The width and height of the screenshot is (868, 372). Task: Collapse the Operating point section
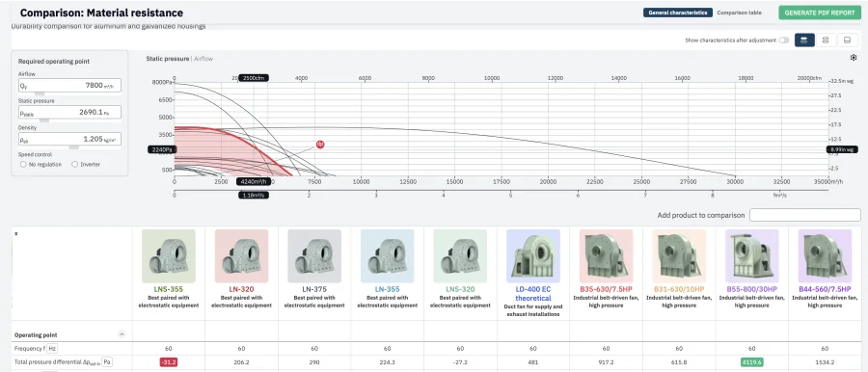point(122,334)
